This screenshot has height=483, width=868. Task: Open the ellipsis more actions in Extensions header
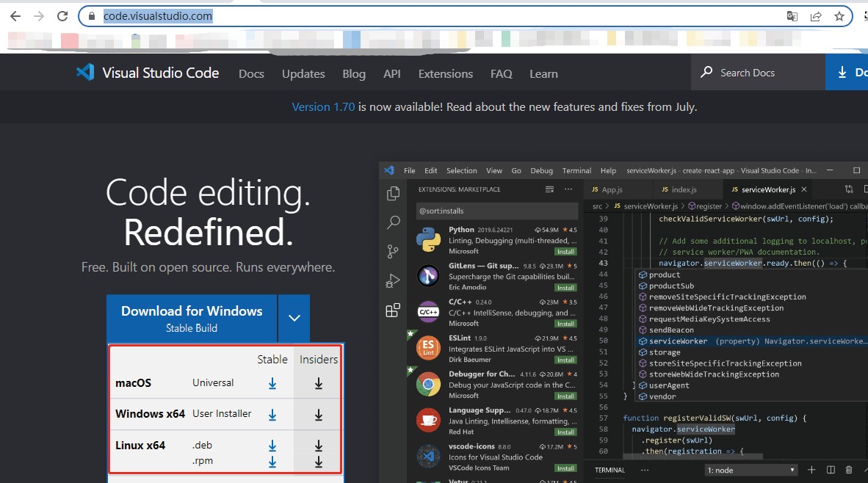(x=568, y=189)
